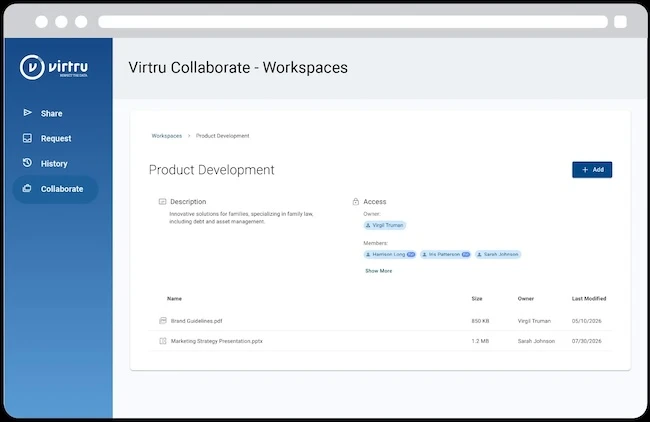
Task: Open the Request menu item
Action: click(56, 138)
